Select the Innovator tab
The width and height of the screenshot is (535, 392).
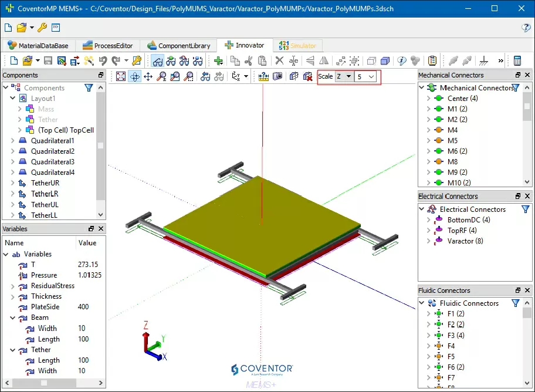click(x=245, y=45)
